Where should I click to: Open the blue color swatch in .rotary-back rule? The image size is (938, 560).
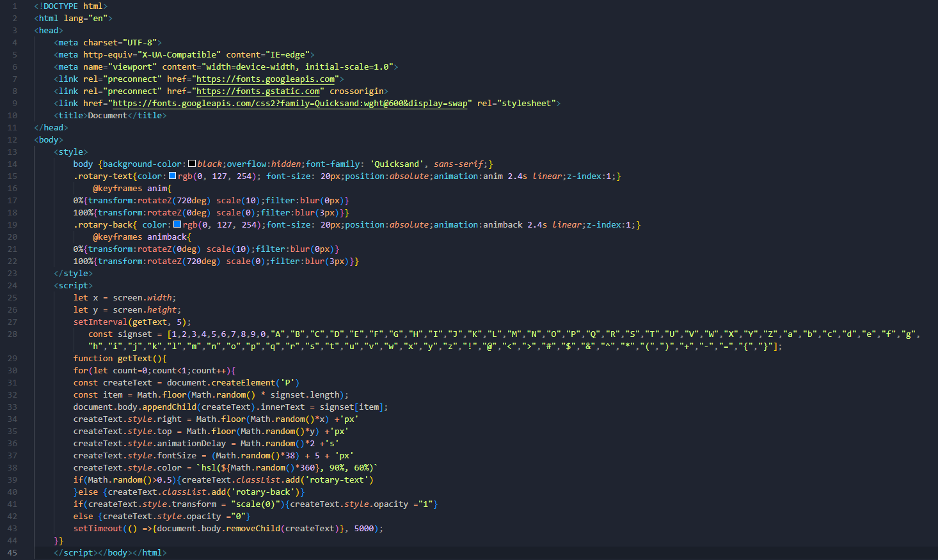coord(177,224)
